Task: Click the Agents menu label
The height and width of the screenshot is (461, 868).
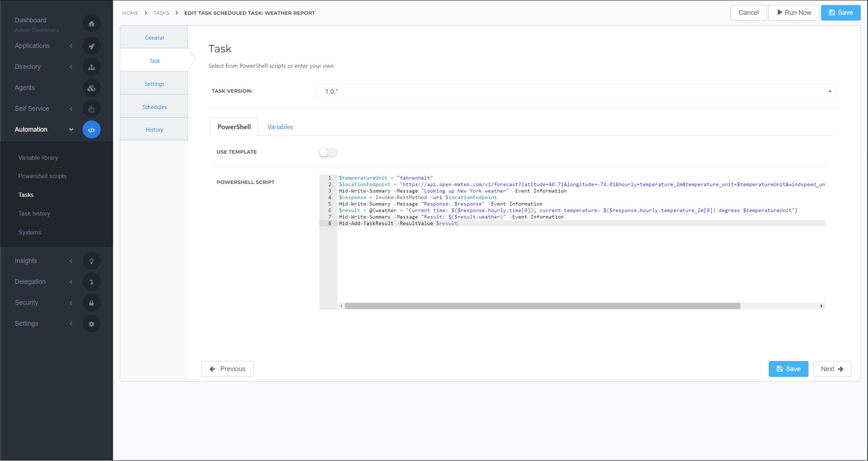Action: click(24, 88)
